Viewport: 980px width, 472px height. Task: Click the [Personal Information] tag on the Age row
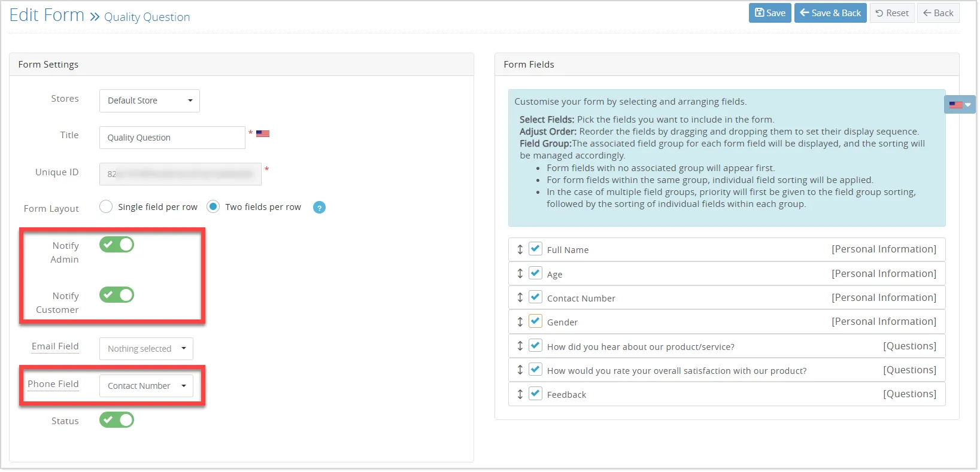[884, 273]
